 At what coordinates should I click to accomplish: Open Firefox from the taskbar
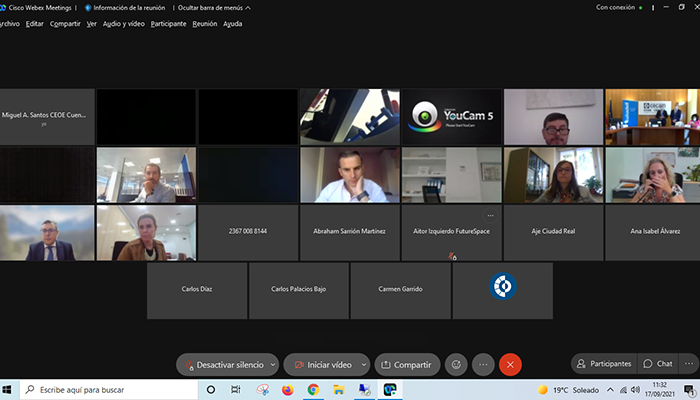[288, 390]
